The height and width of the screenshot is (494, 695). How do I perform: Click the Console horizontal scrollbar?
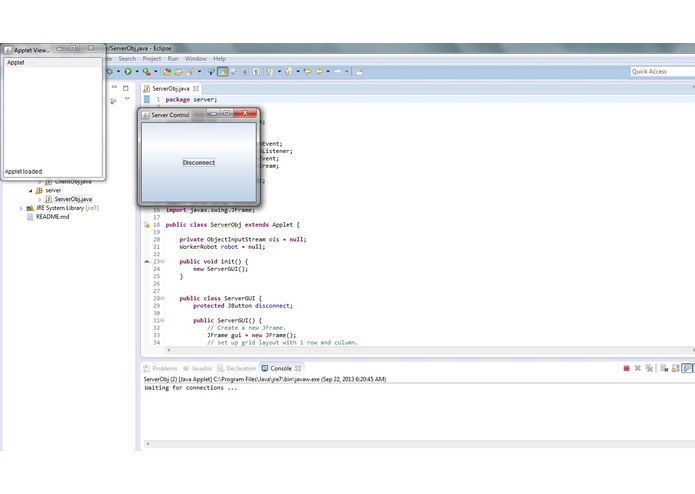coord(420,443)
